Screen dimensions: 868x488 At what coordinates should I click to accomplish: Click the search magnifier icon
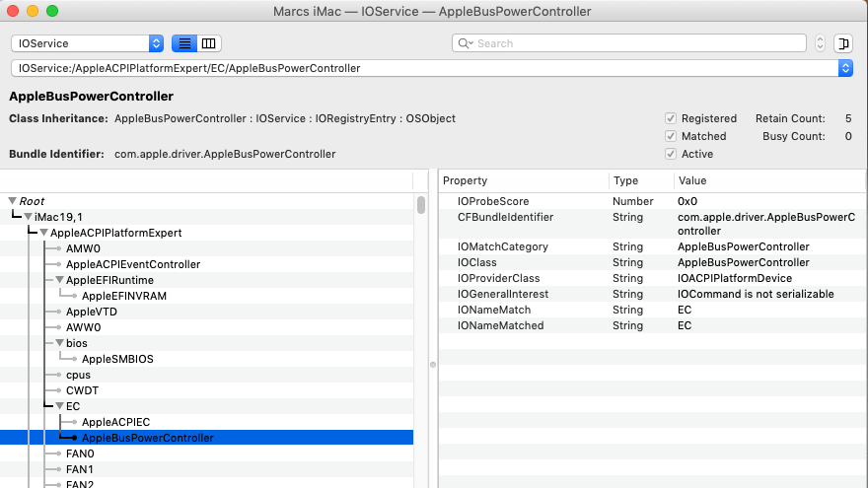tap(464, 43)
